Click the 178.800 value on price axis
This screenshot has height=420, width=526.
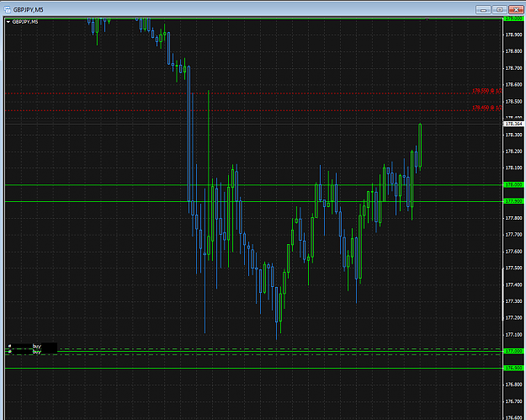point(513,51)
